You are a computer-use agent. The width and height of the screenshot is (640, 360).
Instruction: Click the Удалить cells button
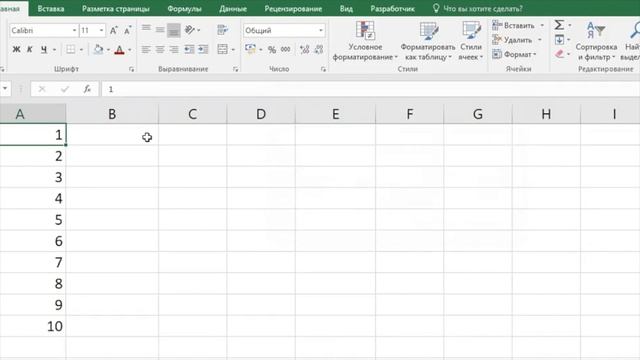click(512, 40)
